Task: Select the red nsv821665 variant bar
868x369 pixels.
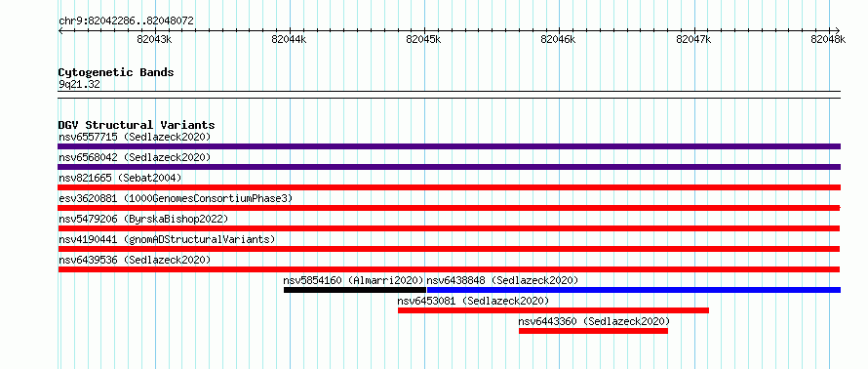Action: pyautogui.click(x=449, y=187)
